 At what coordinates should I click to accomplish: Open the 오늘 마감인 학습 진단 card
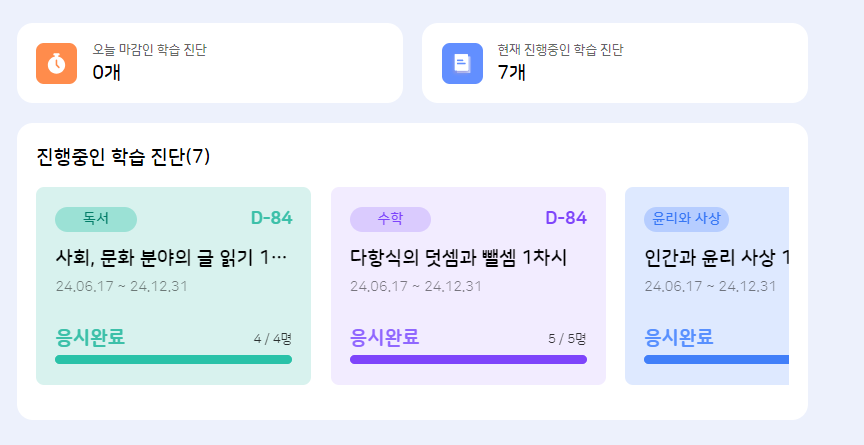(210, 63)
